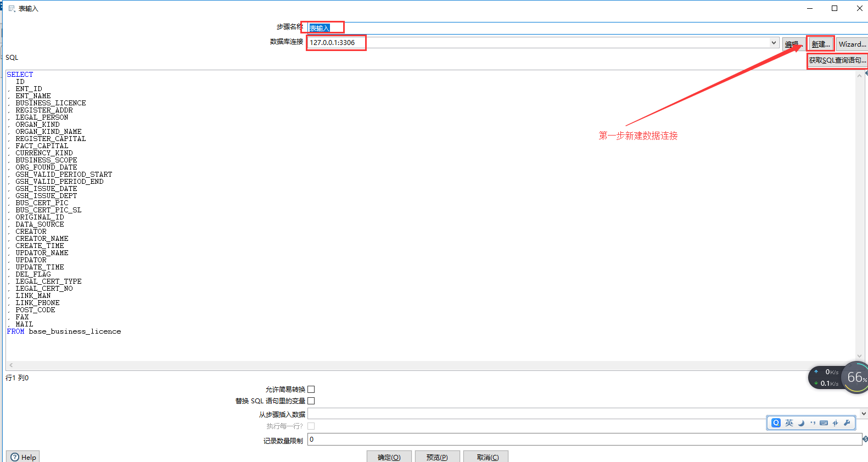Click the Help question mark icon

pyautogui.click(x=15, y=457)
